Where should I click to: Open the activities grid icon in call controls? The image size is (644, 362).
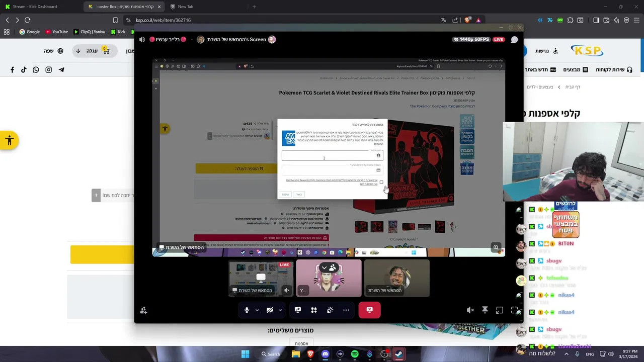pyautogui.click(x=314, y=310)
